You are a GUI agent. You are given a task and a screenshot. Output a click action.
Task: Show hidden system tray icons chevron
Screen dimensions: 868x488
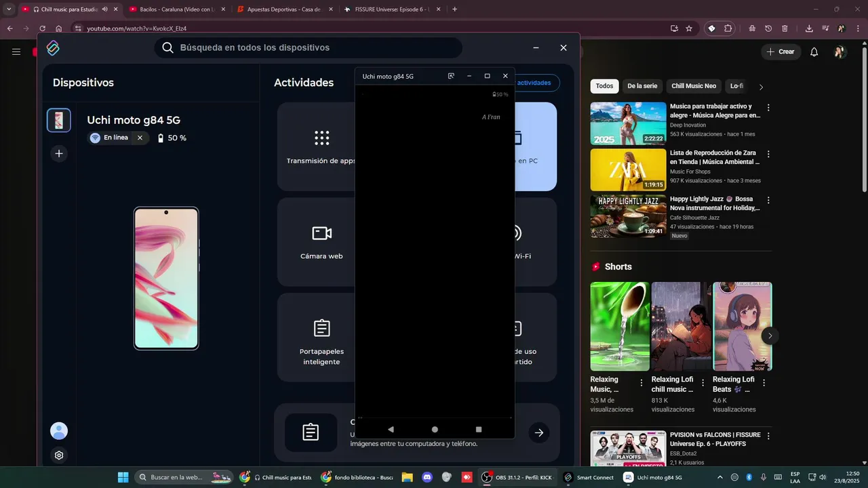[x=720, y=477]
